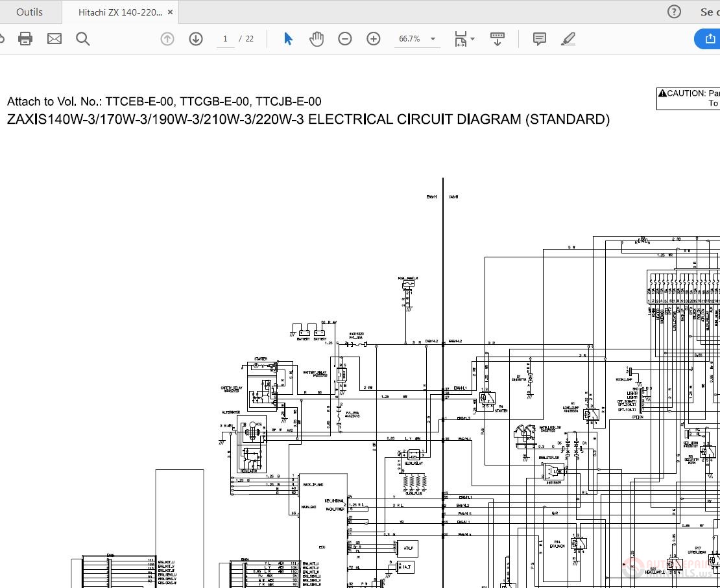Click the 'Attach to Vol. No.' text line
Screen dimensions: 720x588
coord(164,101)
